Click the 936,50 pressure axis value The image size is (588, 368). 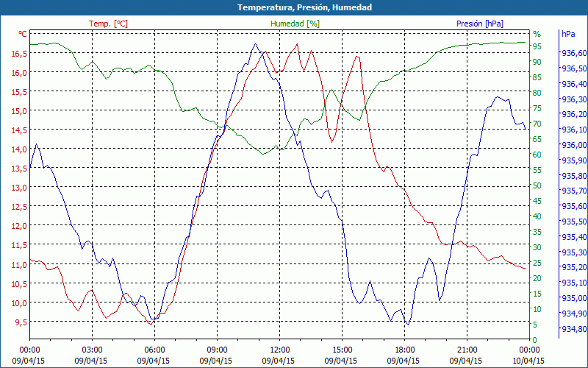pos(574,68)
